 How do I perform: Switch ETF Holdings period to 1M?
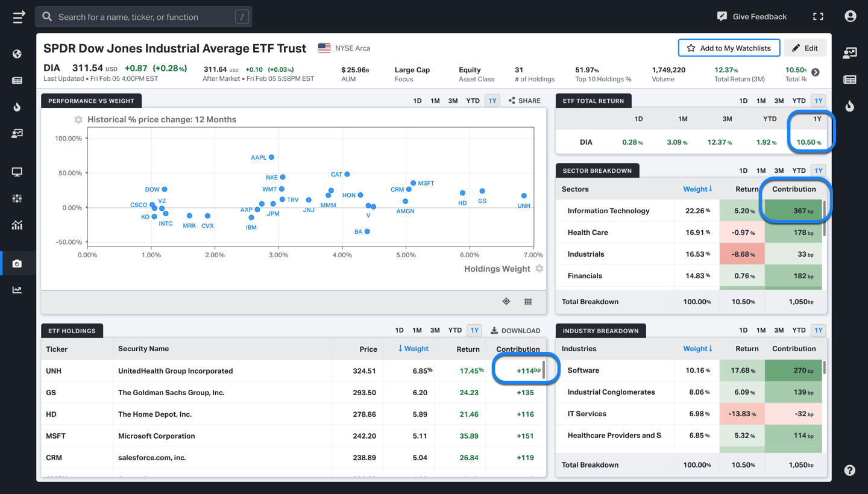[x=417, y=330]
